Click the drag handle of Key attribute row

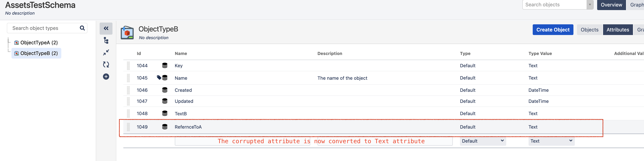pos(128,65)
